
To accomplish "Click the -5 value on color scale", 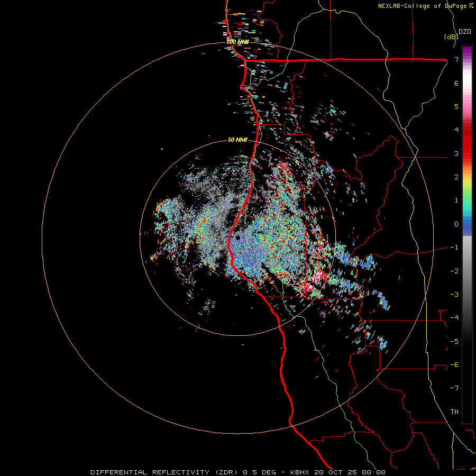I will [454, 341].
